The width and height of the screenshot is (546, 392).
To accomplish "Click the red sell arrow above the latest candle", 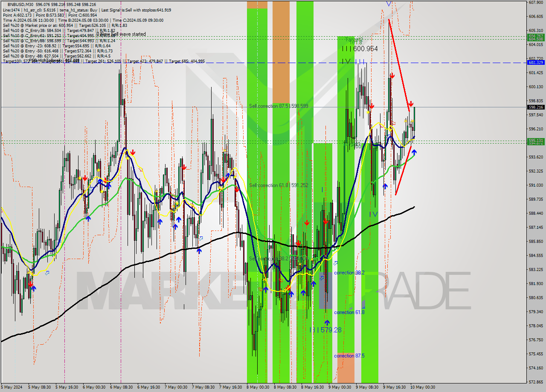I will [x=410, y=104].
